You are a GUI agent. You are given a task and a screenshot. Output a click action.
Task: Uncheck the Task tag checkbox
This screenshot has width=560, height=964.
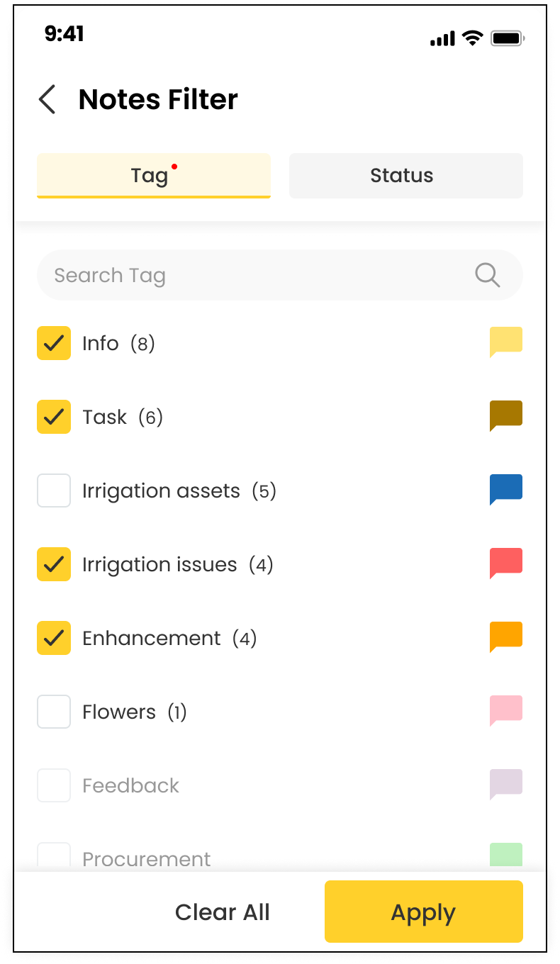pyautogui.click(x=54, y=417)
